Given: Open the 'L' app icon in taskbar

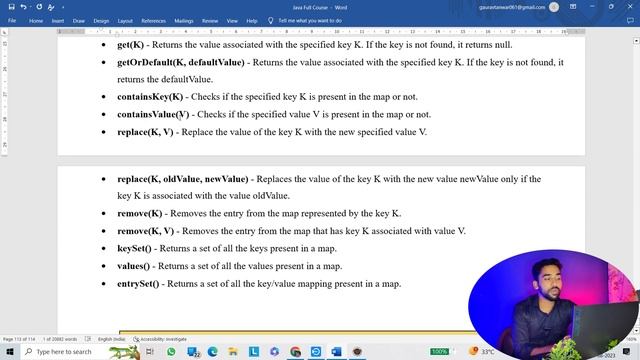Looking at the screenshot, I should (x=254, y=351).
